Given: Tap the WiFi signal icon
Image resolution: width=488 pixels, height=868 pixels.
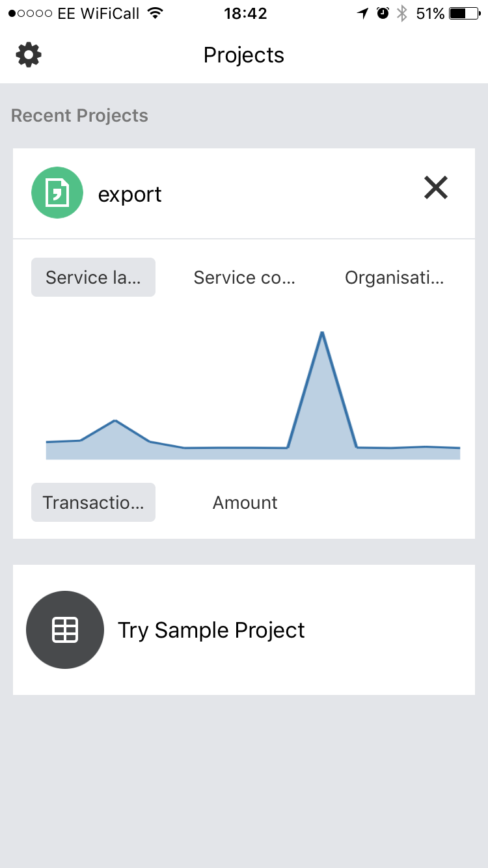Looking at the screenshot, I should (x=155, y=13).
